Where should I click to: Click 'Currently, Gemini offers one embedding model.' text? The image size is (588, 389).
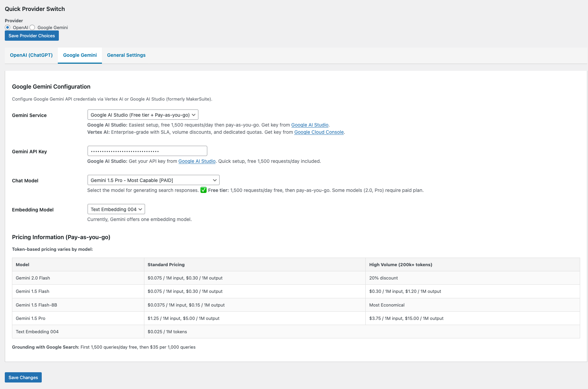[140, 219]
